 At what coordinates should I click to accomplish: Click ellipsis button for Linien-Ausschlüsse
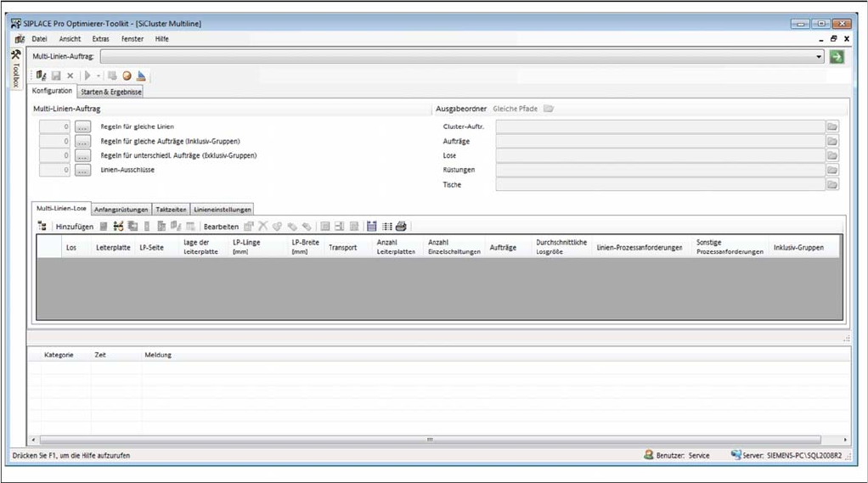[82, 170]
